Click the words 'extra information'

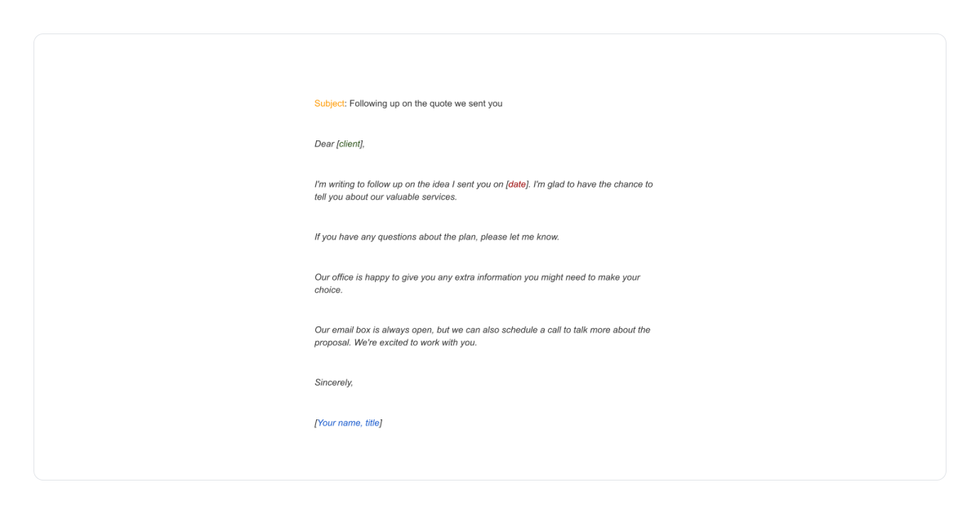485,277
